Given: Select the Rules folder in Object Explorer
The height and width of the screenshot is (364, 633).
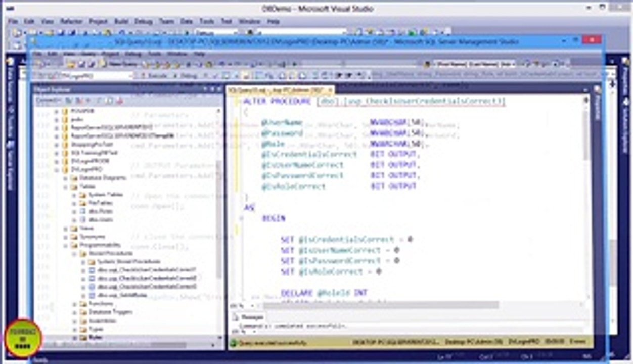Looking at the screenshot, I should pos(92,337).
